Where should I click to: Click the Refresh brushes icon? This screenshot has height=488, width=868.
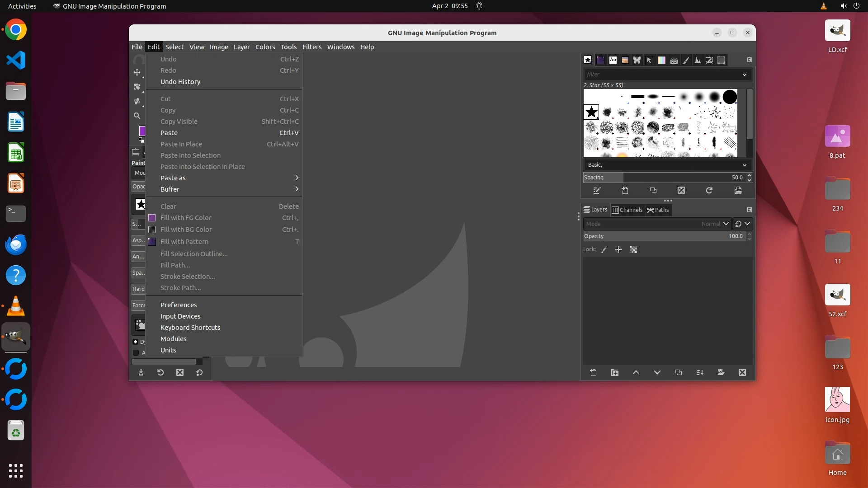point(709,191)
